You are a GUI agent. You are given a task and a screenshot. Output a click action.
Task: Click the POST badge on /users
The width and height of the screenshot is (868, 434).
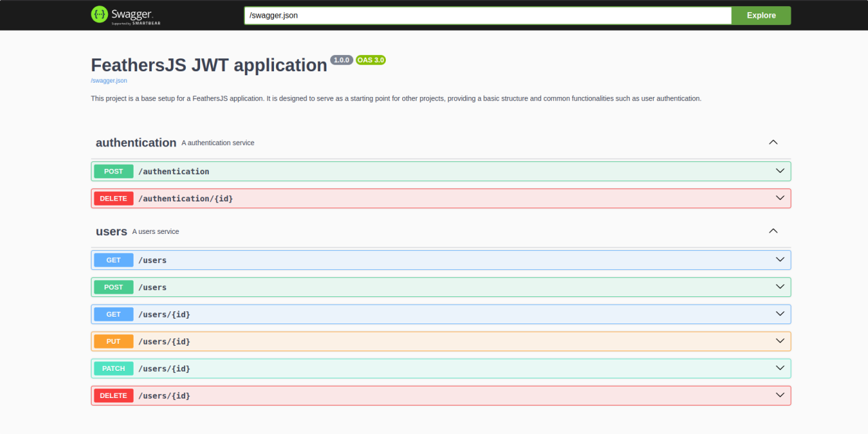[113, 287]
